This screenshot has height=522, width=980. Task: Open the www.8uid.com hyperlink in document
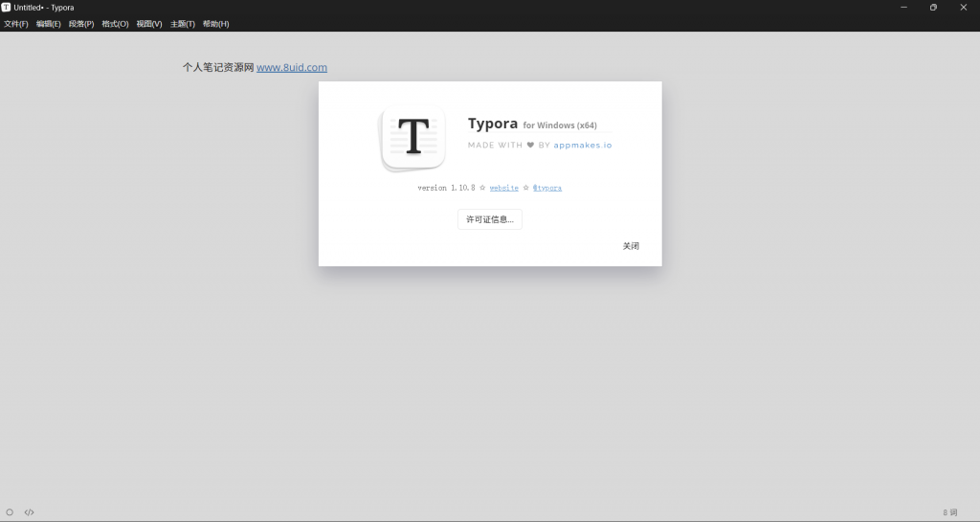pos(292,67)
